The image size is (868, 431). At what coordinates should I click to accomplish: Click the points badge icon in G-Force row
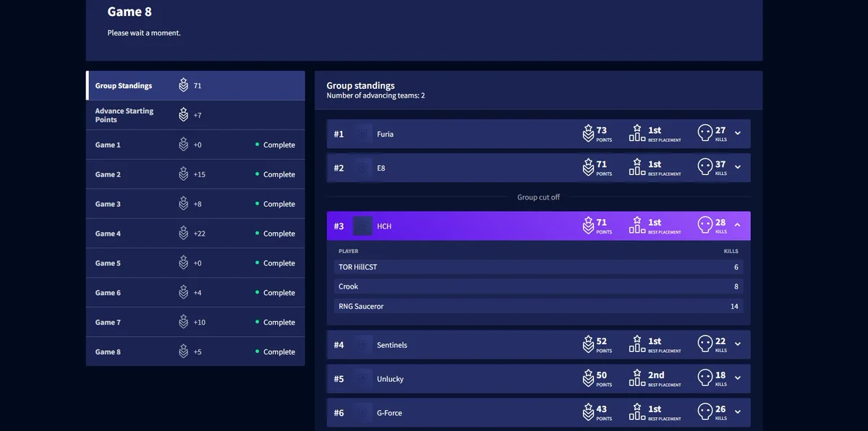[x=588, y=413]
